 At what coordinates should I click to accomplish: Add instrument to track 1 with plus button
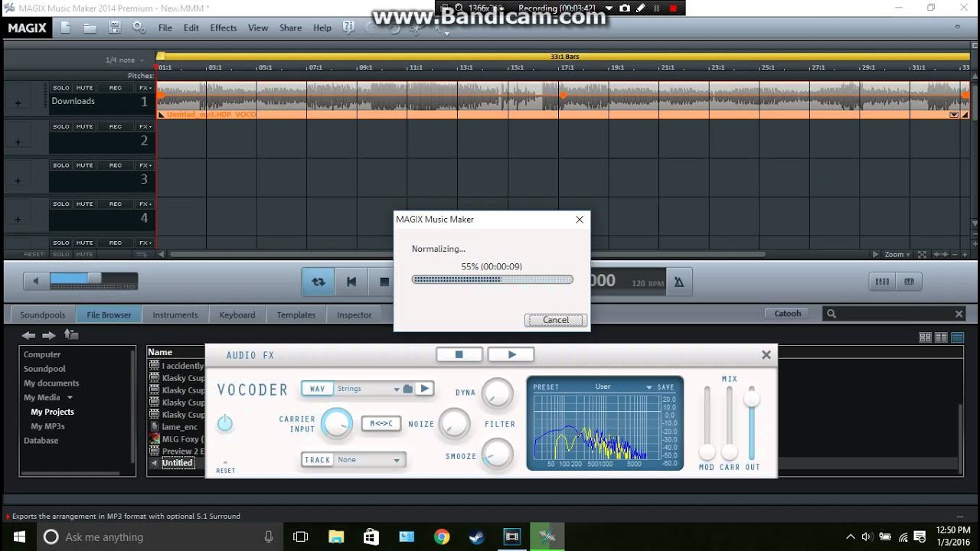tap(18, 103)
